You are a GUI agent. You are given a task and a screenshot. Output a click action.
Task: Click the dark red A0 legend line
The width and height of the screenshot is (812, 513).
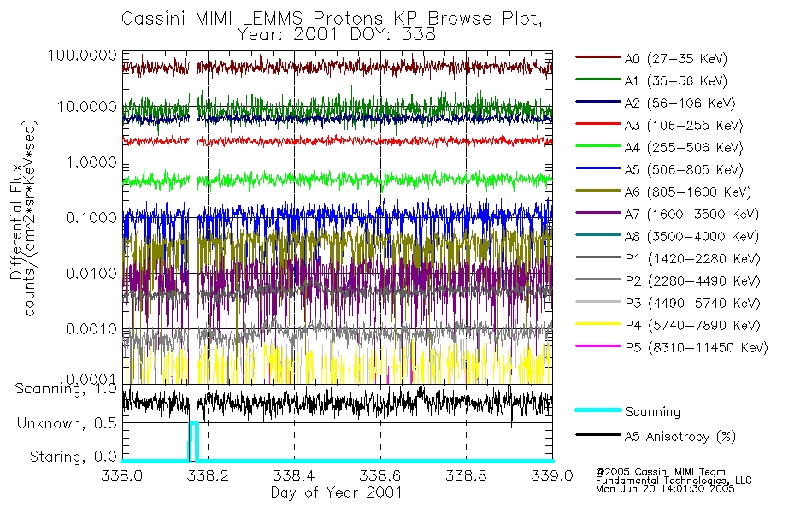[597, 57]
